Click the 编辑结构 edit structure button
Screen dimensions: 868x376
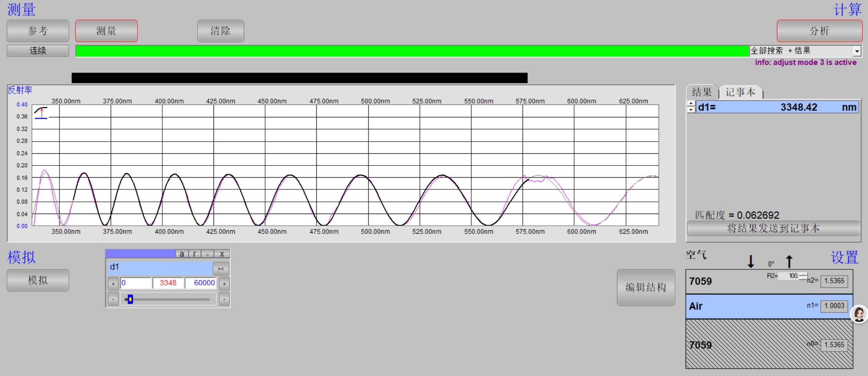645,287
